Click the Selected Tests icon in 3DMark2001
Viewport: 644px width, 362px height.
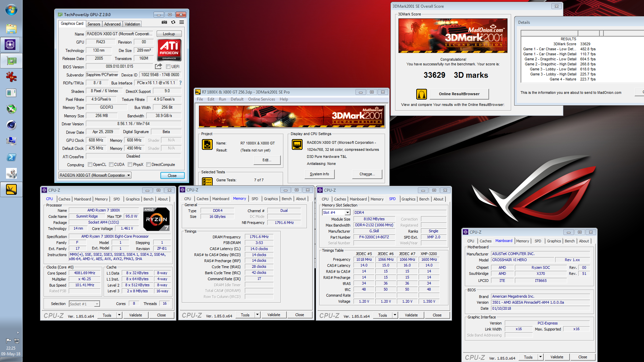207,181
